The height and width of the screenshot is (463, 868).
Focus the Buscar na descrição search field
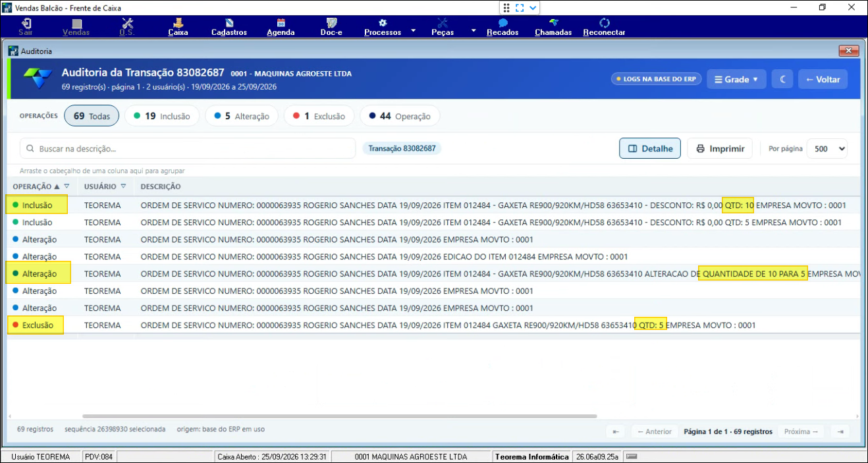(x=188, y=149)
